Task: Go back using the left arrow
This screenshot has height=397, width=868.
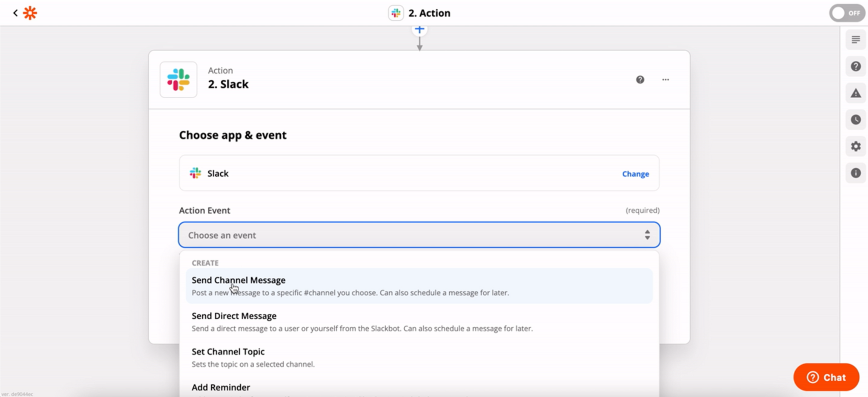Action: coord(15,13)
